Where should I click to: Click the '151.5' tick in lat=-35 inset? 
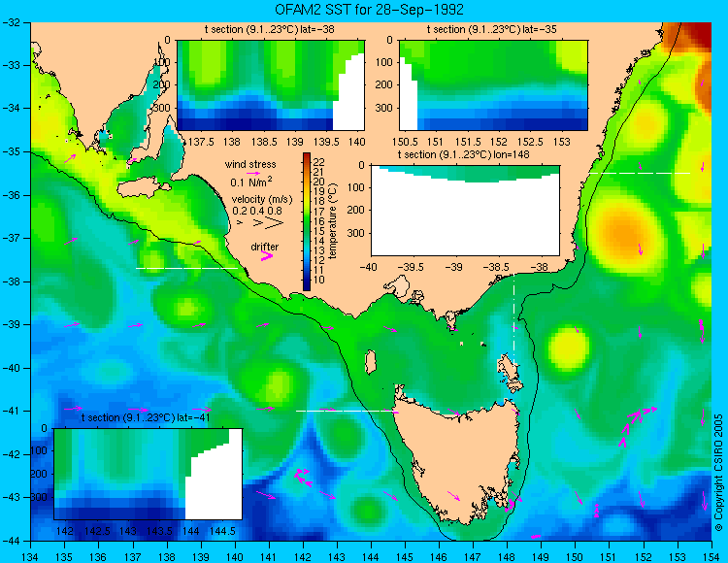[x=468, y=142]
